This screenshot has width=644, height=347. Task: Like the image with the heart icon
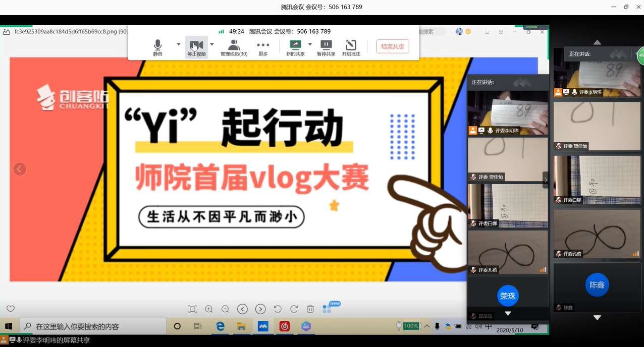(11, 309)
